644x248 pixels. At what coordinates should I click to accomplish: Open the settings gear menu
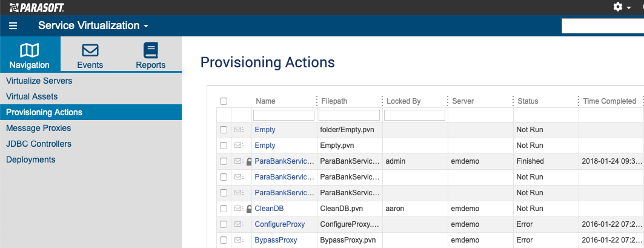[x=622, y=7]
